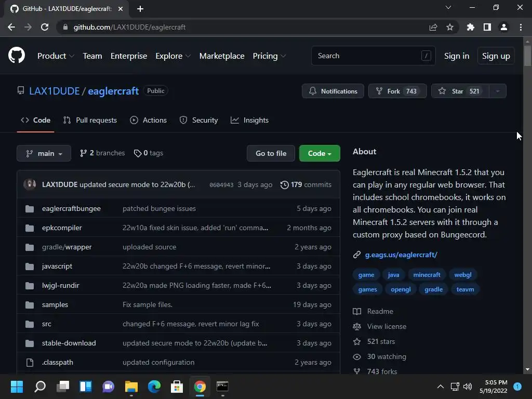Open the stable-download folder
This screenshot has height=399, width=532.
(x=69, y=343)
